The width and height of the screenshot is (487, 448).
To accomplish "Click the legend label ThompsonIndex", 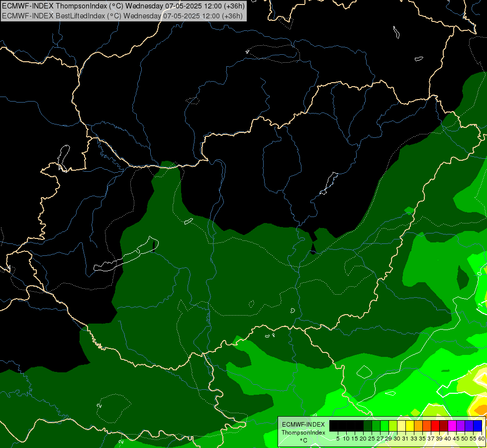I will click(x=303, y=433).
